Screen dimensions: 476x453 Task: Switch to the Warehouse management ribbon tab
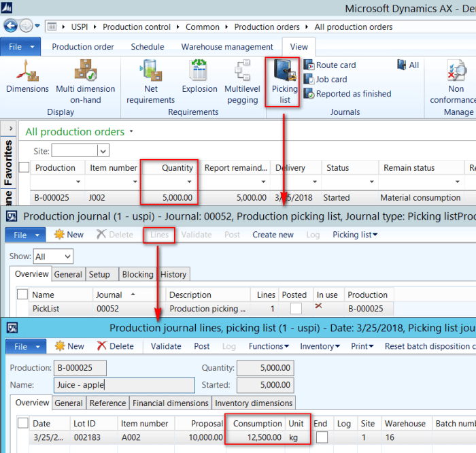[x=226, y=47]
